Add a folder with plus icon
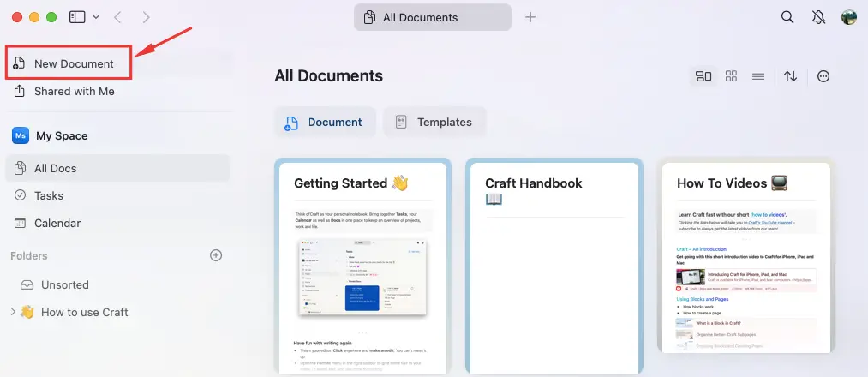This screenshot has height=377, width=868. pyautogui.click(x=216, y=255)
